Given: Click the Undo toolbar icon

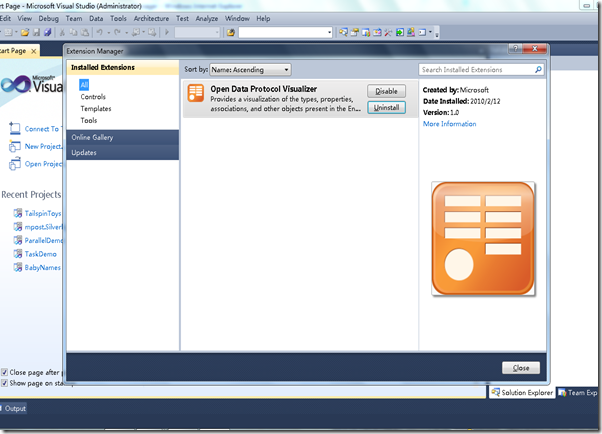Looking at the screenshot, I should click(x=100, y=33).
